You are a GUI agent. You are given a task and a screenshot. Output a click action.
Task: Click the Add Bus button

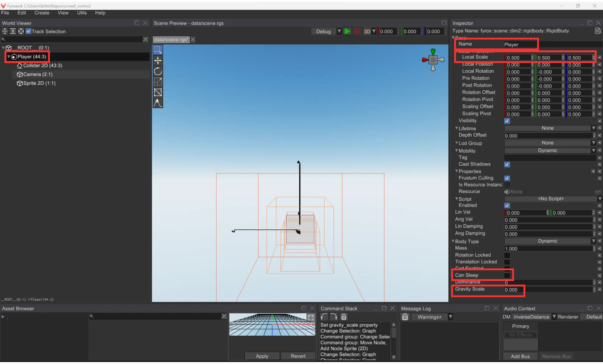[520, 356]
